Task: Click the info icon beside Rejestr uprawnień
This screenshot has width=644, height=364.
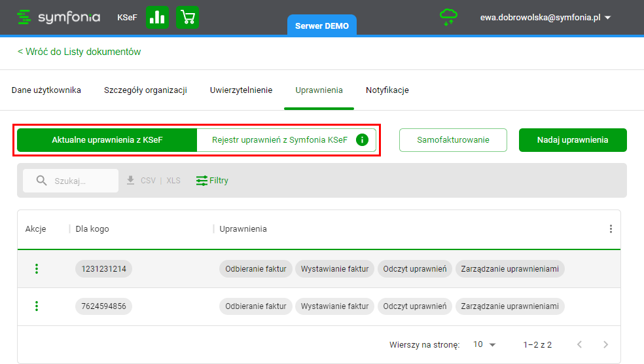Action: (362, 140)
